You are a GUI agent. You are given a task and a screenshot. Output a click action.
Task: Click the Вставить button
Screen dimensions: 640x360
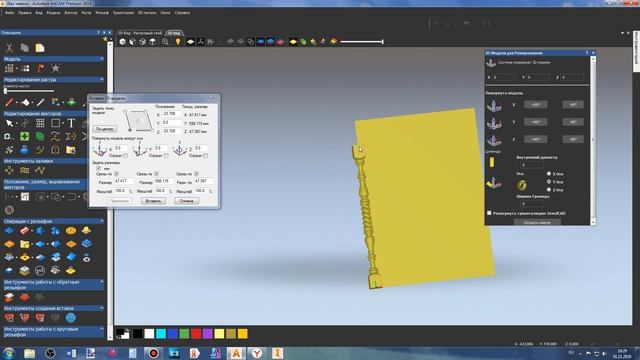[153, 201]
